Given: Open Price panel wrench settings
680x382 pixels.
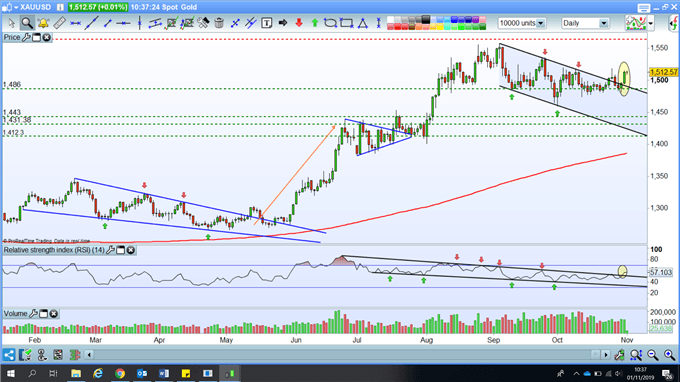Looking at the screenshot, I should (26, 37).
